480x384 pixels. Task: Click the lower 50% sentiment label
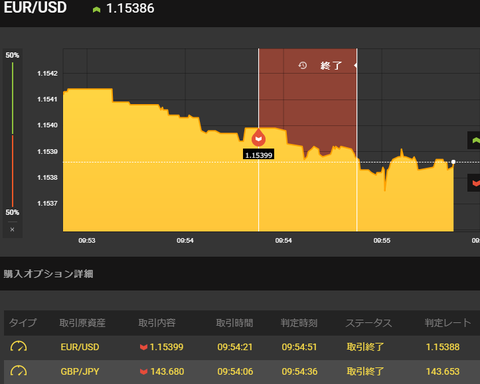(12, 212)
